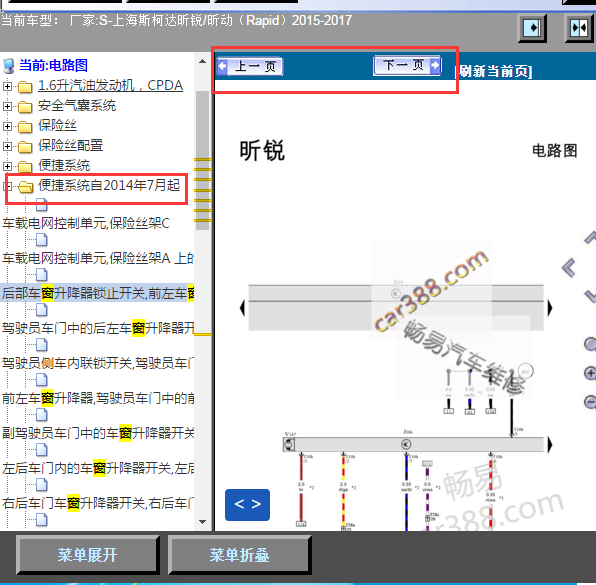Click the zoom-out minus viewer icon
Screen dimensions: 596x585
point(590,402)
